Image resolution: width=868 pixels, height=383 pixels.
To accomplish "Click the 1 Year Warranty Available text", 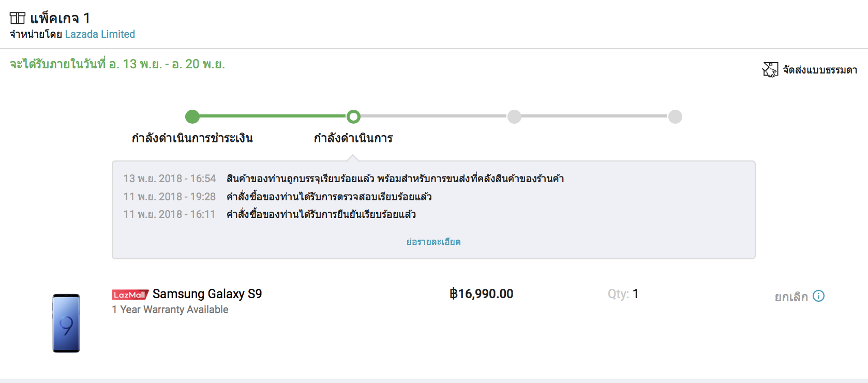I will 170,310.
